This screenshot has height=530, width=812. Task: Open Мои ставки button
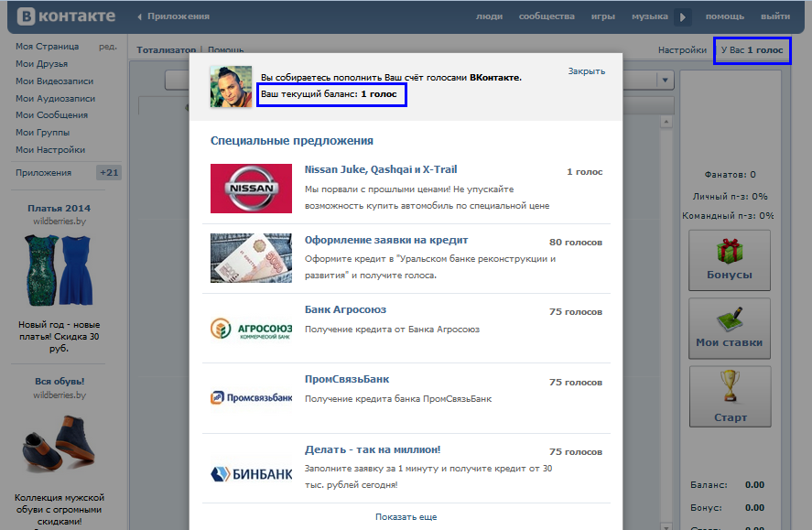coord(730,328)
